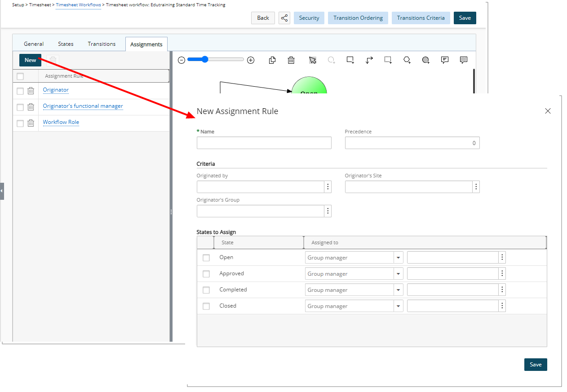Click the Originator's Site input field
The image size is (567, 392).
(409, 187)
